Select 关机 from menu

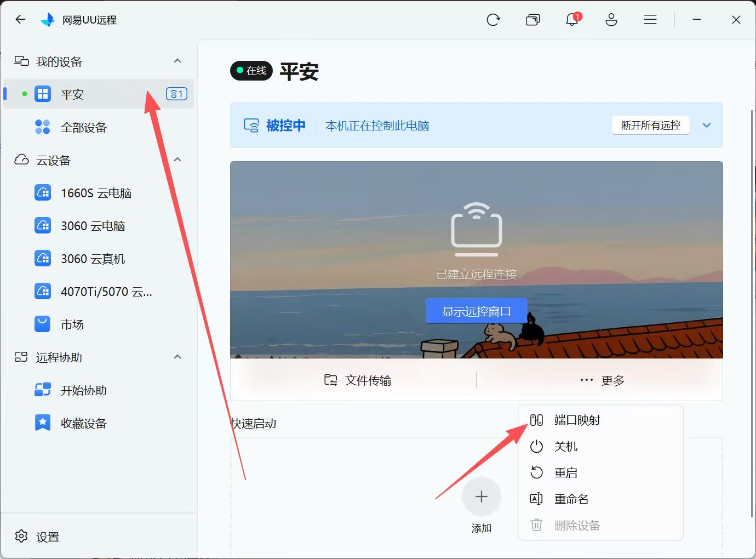[600, 446]
